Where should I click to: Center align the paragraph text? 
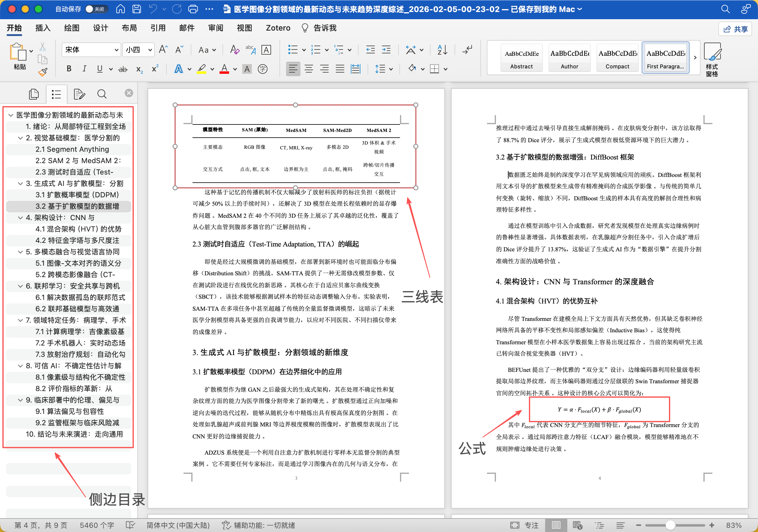tap(309, 69)
